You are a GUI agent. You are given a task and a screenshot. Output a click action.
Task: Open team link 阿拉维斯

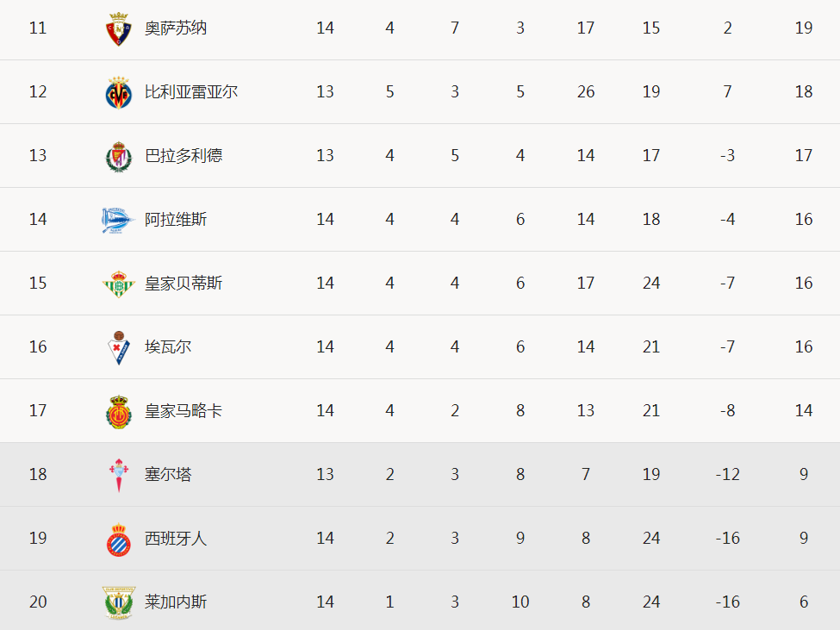click(x=176, y=219)
